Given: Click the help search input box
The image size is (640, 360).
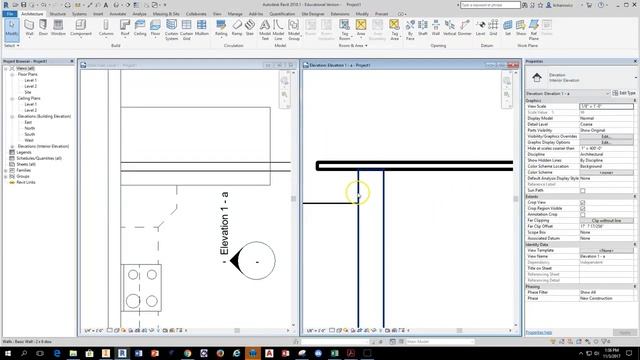Looking at the screenshot, I should click(490, 5).
